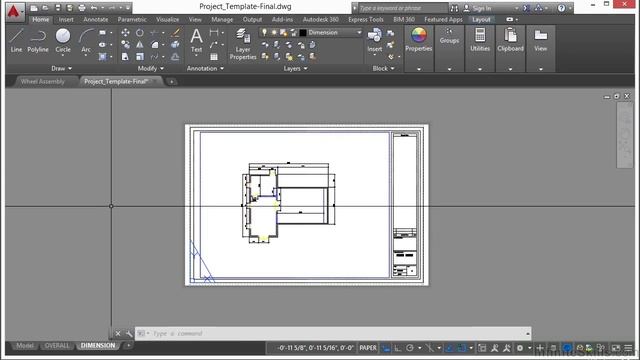This screenshot has height=360, width=640.
Task: Open Layer Properties manager
Action: click(x=243, y=44)
